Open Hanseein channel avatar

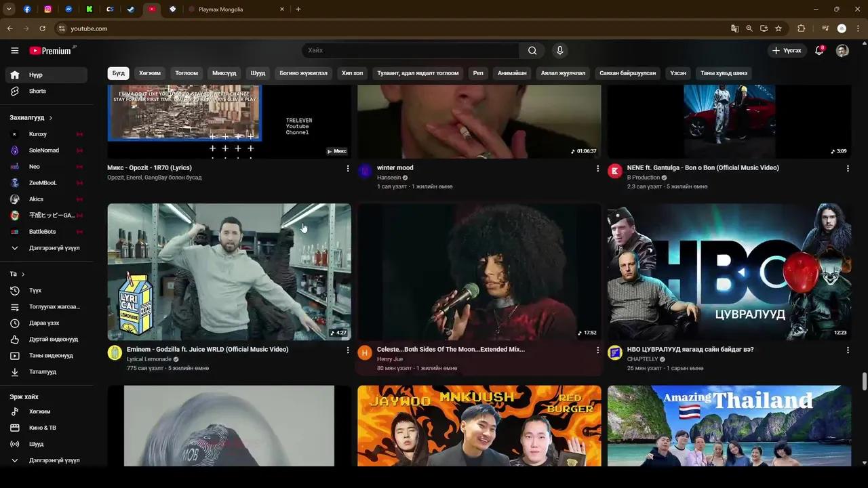[x=365, y=171]
